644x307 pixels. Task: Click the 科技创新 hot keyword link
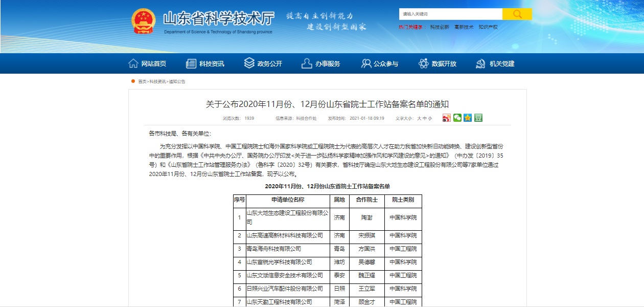(441, 27)
